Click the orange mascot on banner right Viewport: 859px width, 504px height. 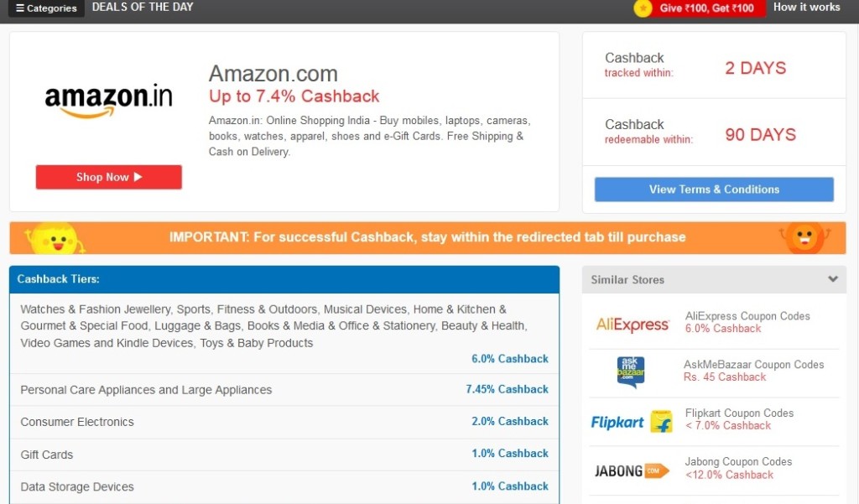coord(804,238)
